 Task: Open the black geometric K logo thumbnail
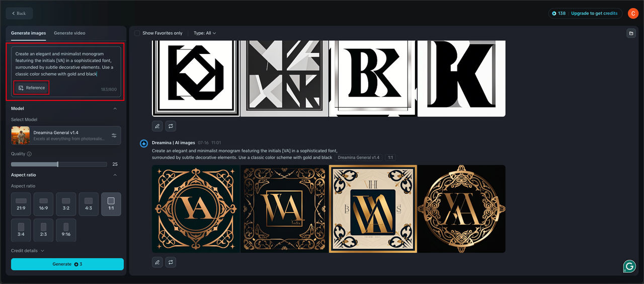coord(196,79)
